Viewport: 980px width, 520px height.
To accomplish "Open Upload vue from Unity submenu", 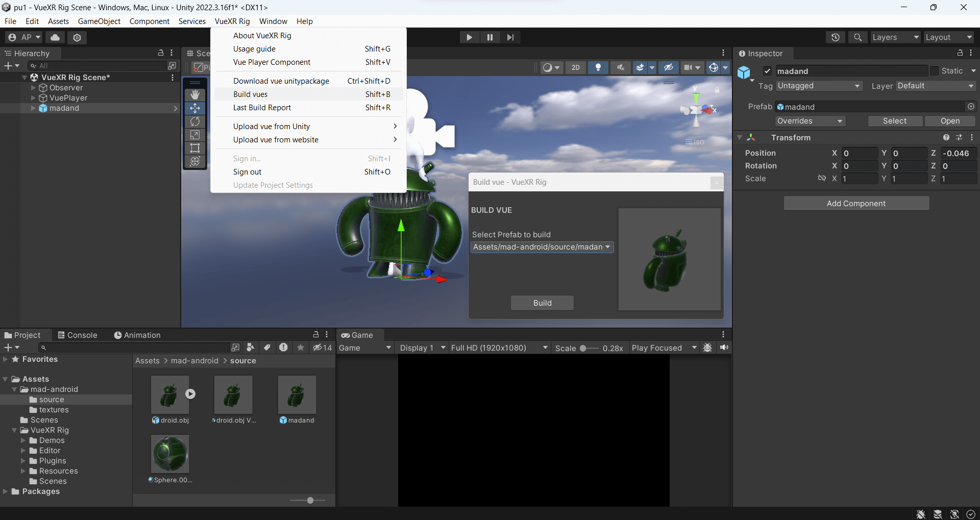I will coord(308,127).
